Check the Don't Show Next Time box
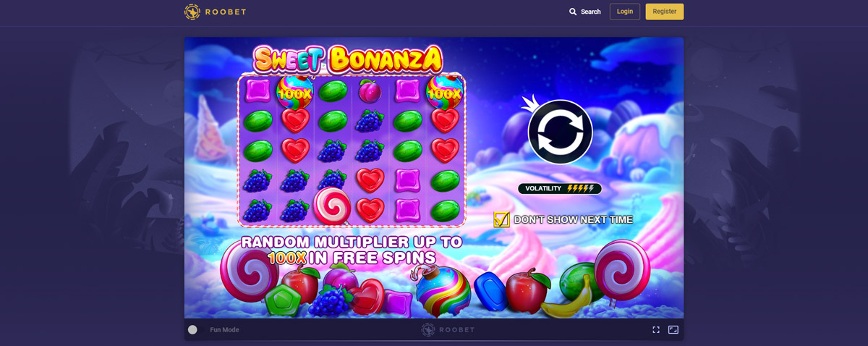Viewport: 868px width, 346px height. pos(501,219)
